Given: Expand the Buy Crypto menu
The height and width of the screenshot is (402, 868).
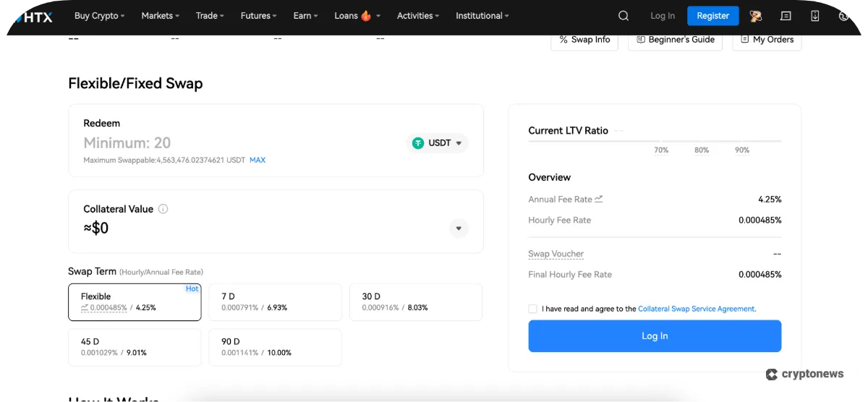Looking at the screenshot, I should [x=99, y=16].
